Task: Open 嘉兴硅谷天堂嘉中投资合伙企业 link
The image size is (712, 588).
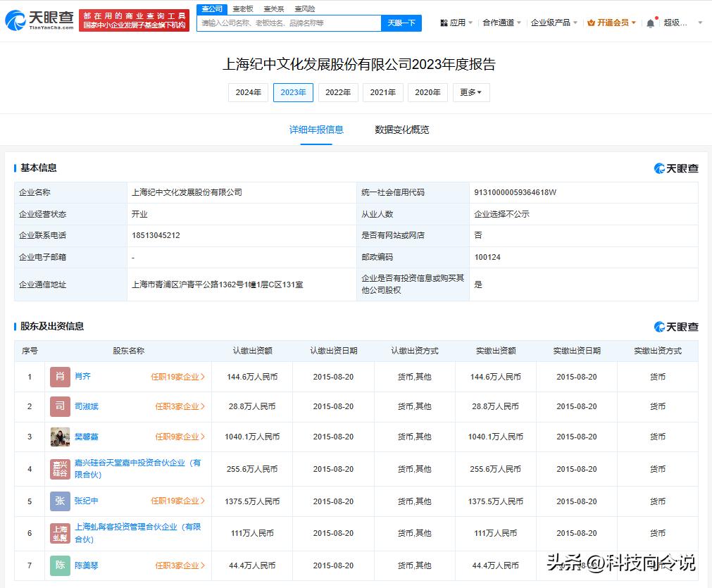Action: click(137, 468)
